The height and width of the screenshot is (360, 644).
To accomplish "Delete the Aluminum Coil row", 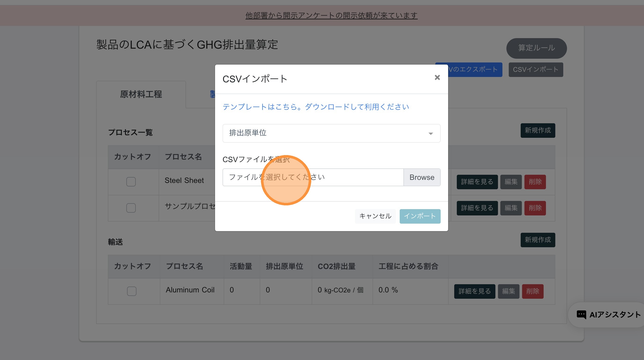I will tap(533, 291).
